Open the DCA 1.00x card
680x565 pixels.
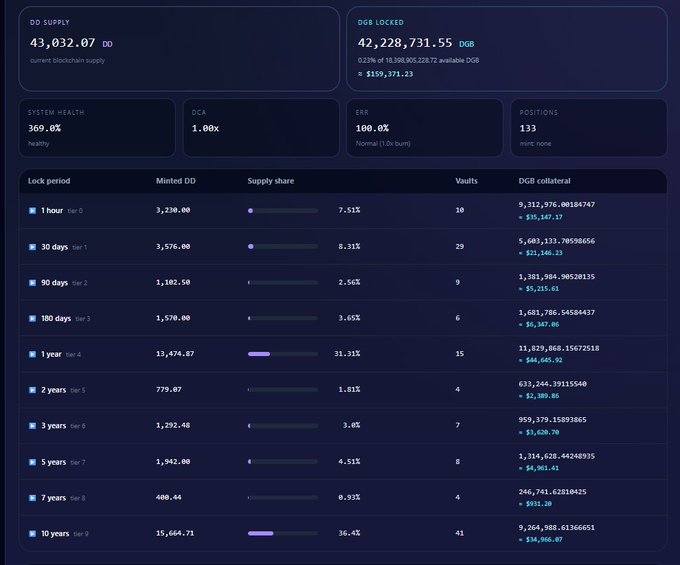(x=261, y=127)
